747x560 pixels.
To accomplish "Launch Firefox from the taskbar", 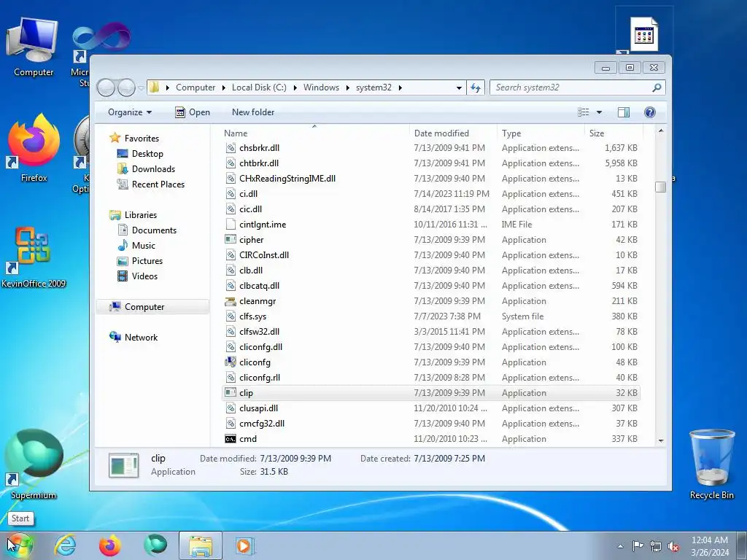I will pos(109,545).
